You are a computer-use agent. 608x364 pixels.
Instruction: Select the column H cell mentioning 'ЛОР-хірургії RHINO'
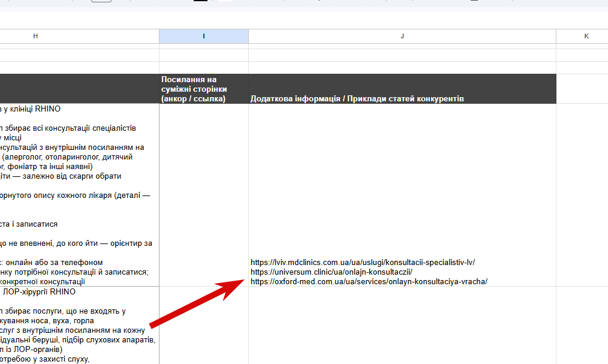(x=80, y=326)
